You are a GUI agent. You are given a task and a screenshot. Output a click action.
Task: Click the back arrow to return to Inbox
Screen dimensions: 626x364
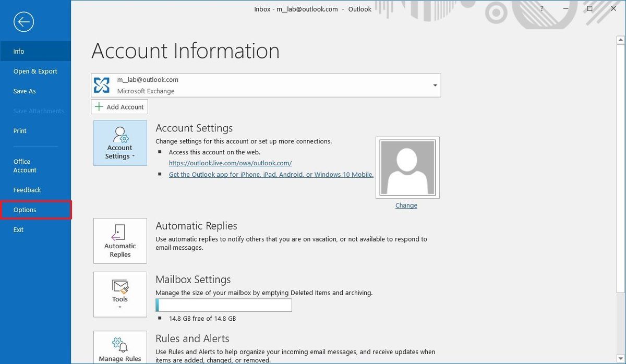tap(22, 22)
